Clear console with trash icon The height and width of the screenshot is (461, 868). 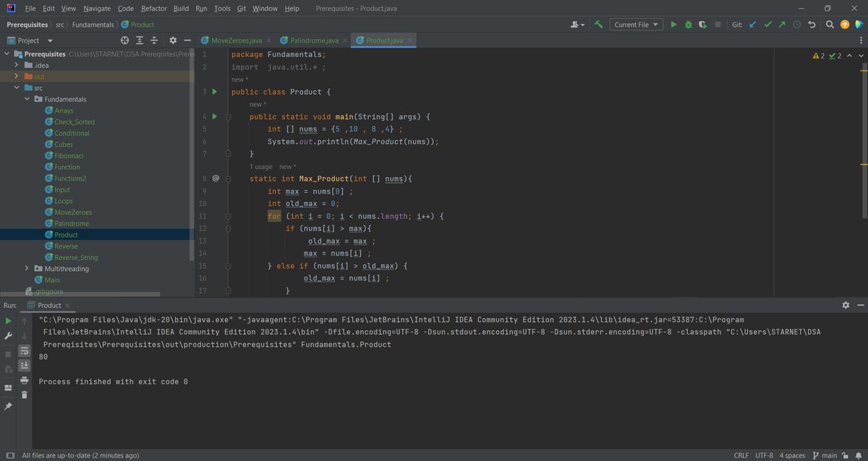point(24,395)
